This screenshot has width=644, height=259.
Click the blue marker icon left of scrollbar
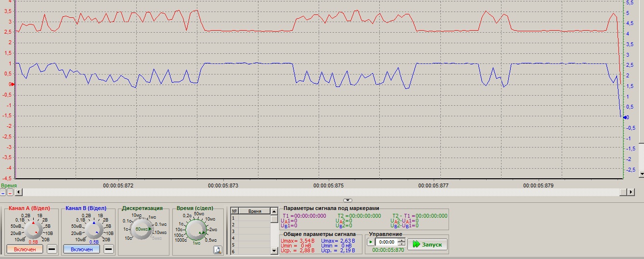[x=3, y=192]
